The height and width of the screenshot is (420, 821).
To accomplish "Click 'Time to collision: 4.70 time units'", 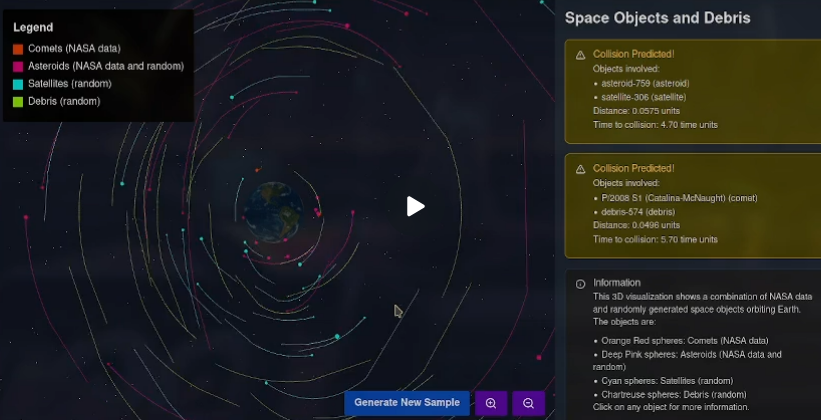I will 655,125.
